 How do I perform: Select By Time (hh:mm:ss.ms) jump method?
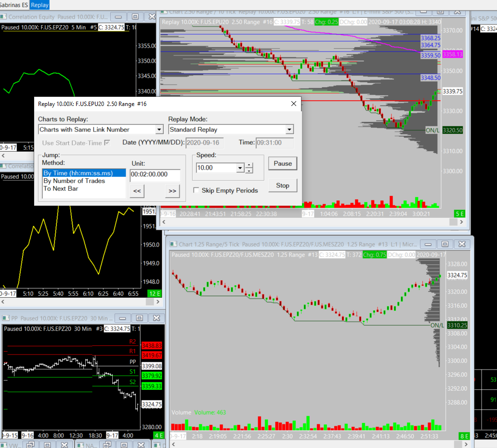pyautogui.click(x=84, y=173)
